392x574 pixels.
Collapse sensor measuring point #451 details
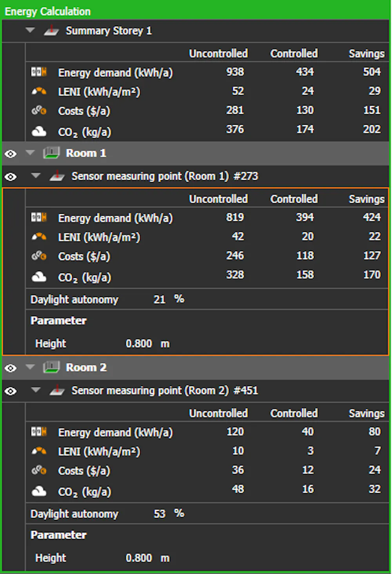36,390
